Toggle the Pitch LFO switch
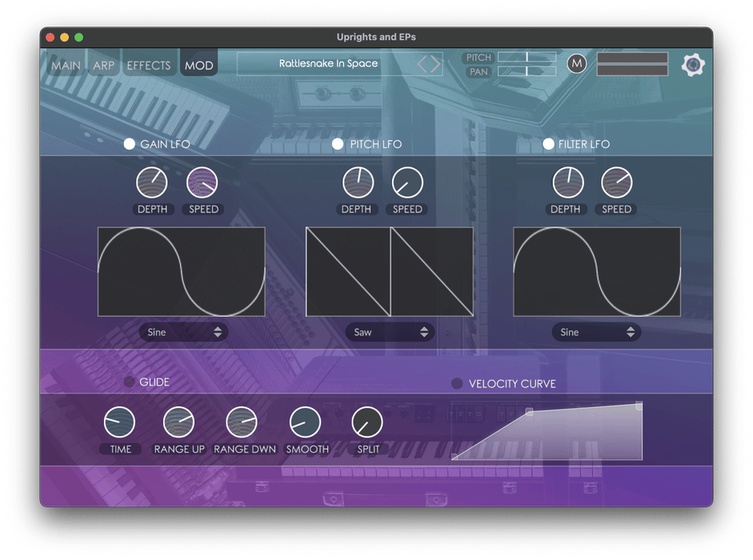753x560 pixels. (x=338, y=144)
